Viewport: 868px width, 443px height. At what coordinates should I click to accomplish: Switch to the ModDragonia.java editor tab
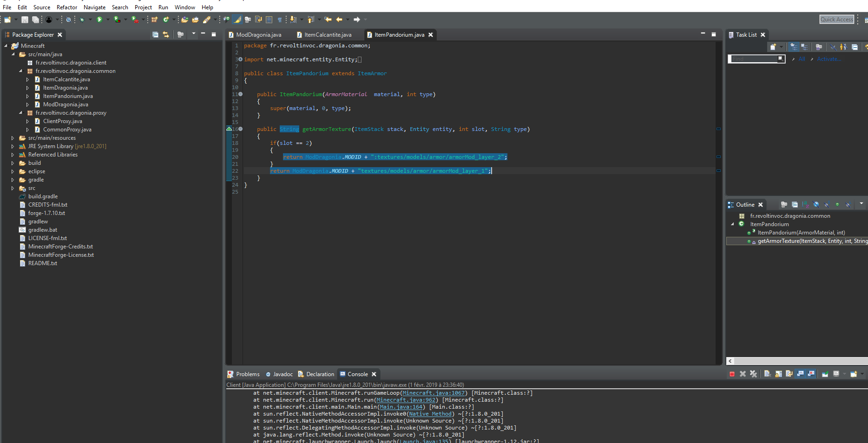(258, 35)
